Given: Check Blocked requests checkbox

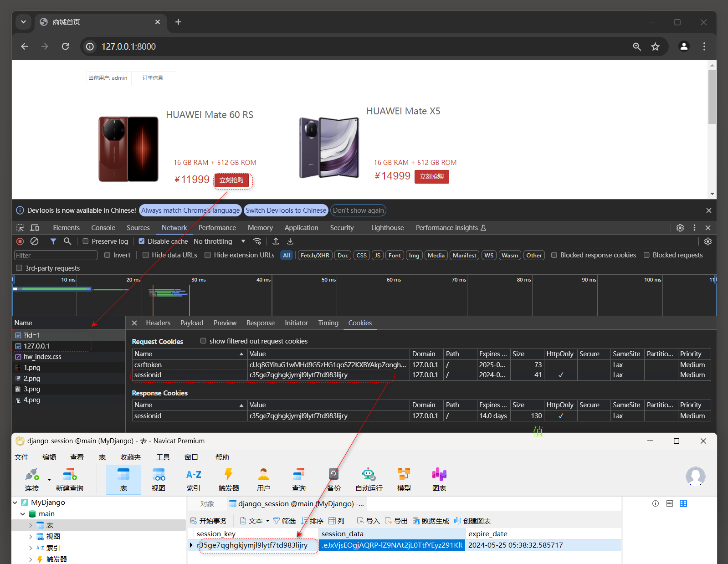Looking at the screenshot, I should (646, 255).
